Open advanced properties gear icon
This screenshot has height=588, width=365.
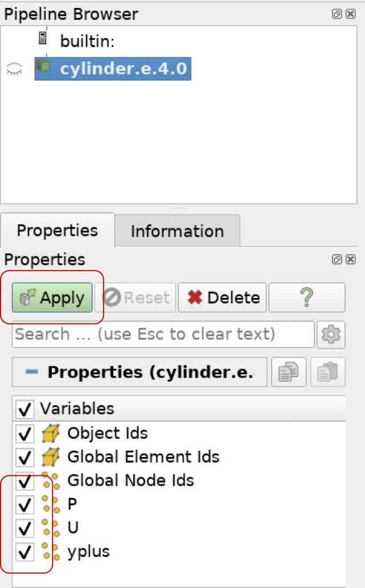click(331, 334)
